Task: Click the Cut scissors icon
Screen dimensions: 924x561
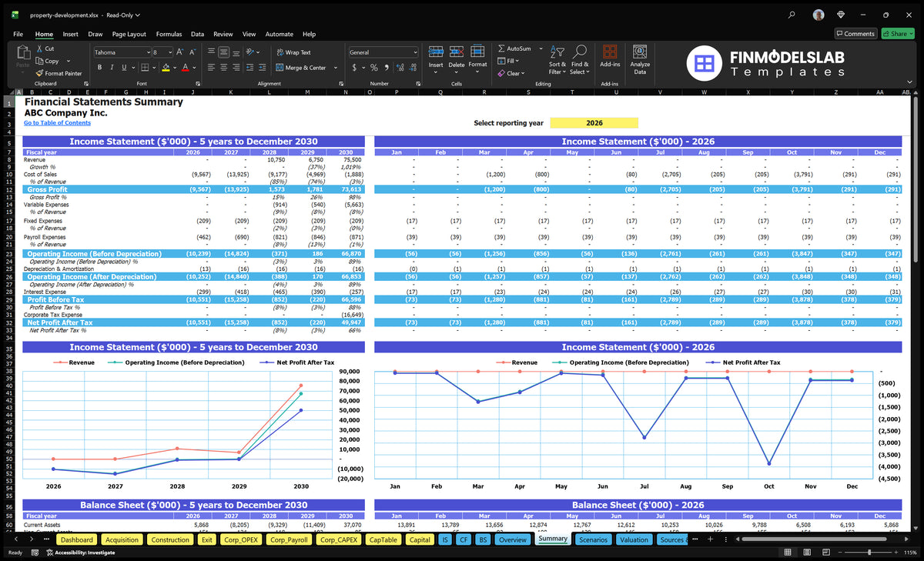Action: tap(39, 48)
